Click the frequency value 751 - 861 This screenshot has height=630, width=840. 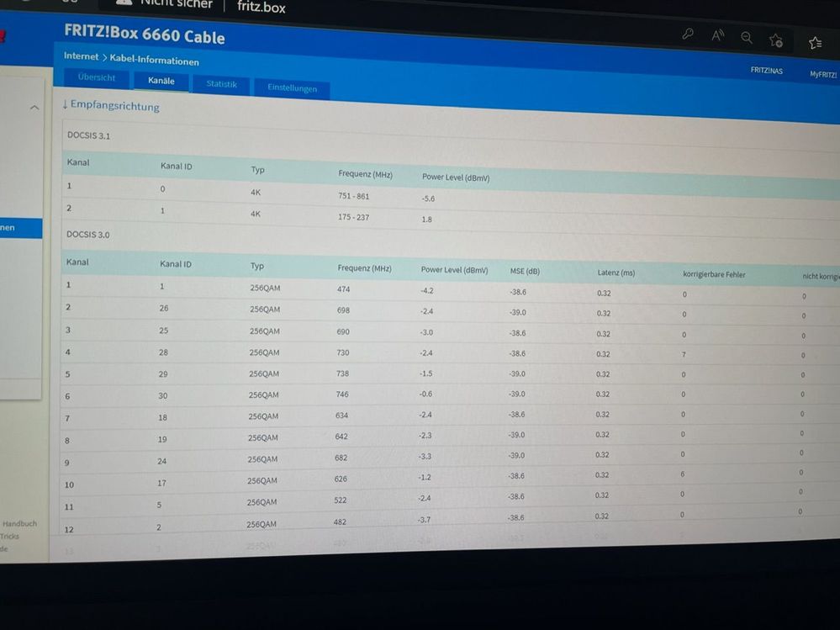point(353,196)
